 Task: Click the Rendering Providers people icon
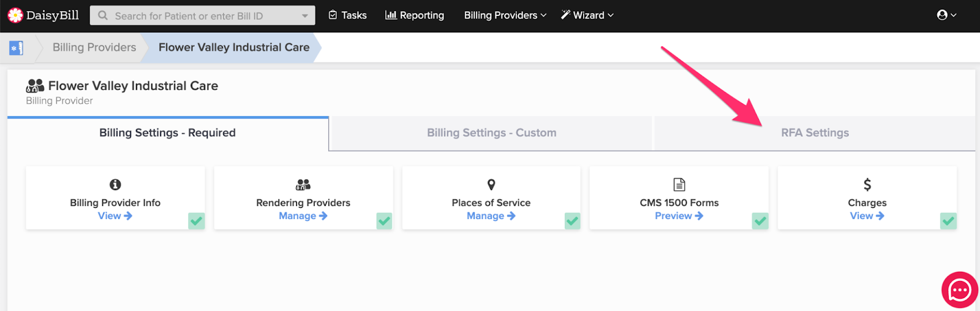pyautogui.click(x=303, y=185)
